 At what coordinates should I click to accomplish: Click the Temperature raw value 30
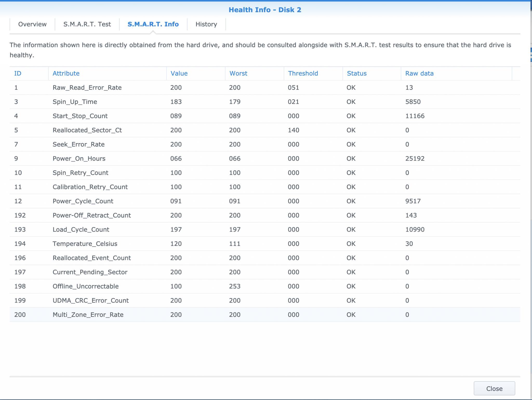click(409, 244)
